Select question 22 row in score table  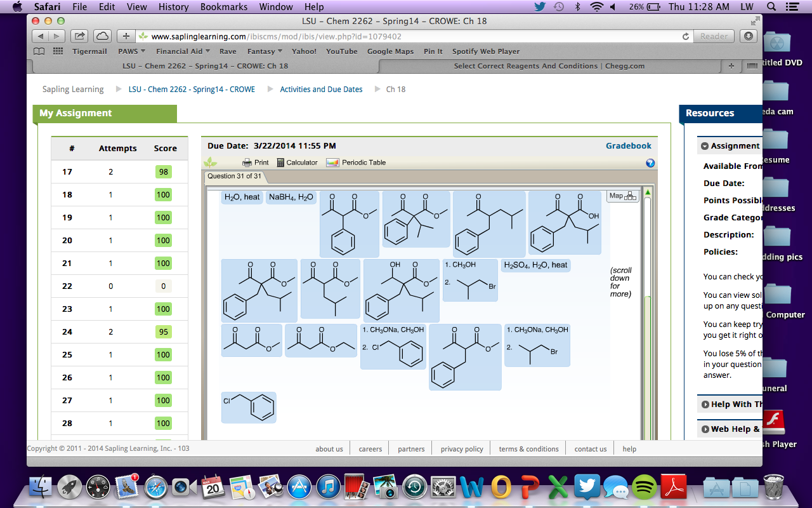(x=119, y=286)
